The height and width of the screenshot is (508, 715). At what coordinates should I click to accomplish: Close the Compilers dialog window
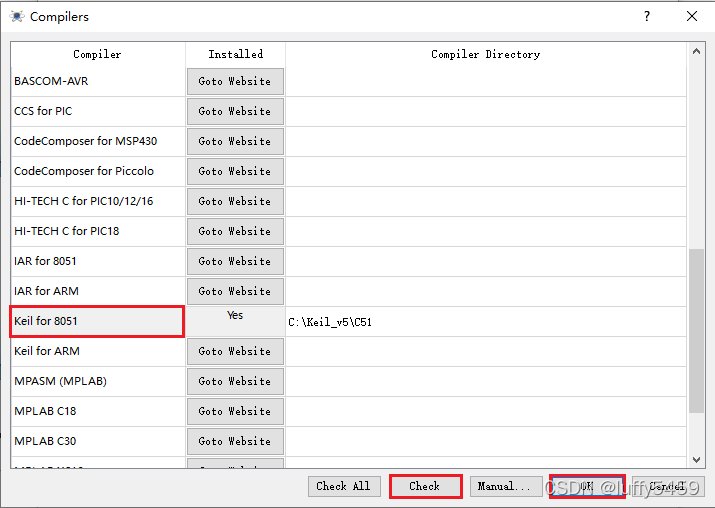coord(692,16)
